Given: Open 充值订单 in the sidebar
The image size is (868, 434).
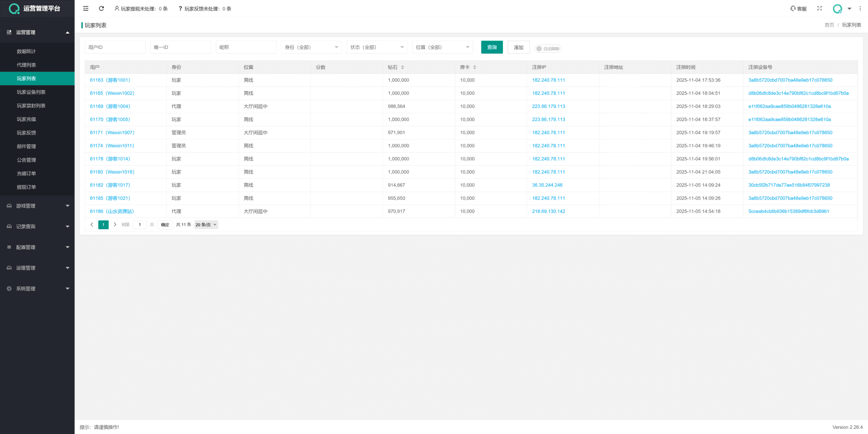Looking at the screenshot, I should [x=26, y=174].
